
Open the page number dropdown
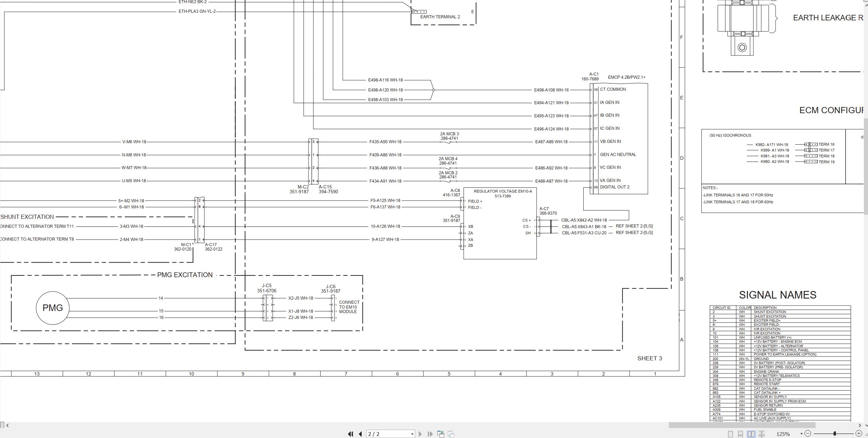(412, 434)
